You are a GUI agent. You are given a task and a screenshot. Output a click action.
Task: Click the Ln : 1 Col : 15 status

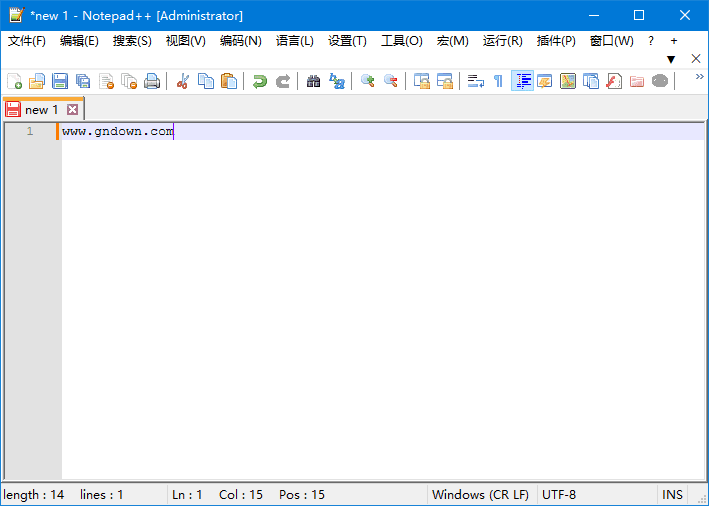pyautogui.click(x=217, y=494)
